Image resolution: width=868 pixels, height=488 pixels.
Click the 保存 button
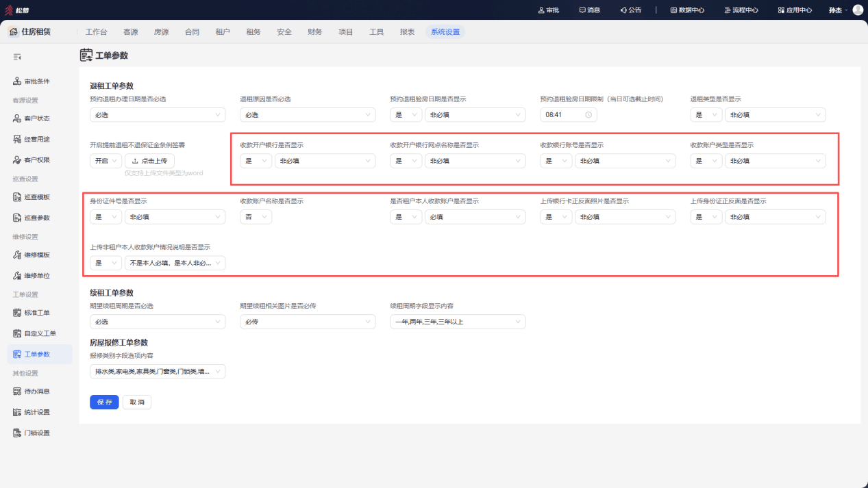point(104,402)
